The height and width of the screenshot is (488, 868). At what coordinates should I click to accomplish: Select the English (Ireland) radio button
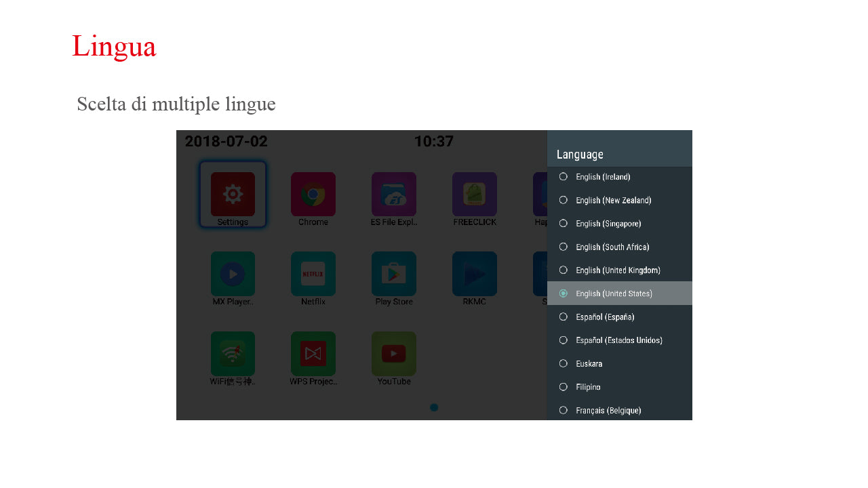click(x=563, y=177)
